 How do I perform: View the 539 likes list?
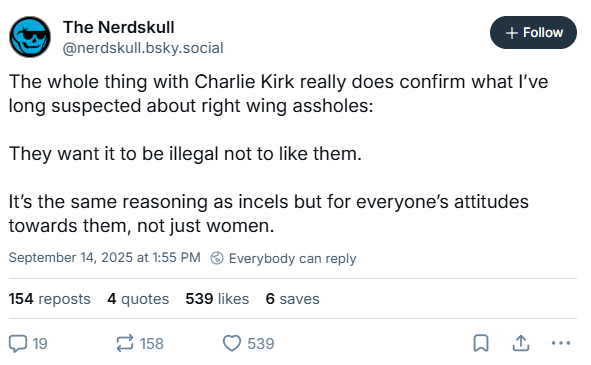217,299
